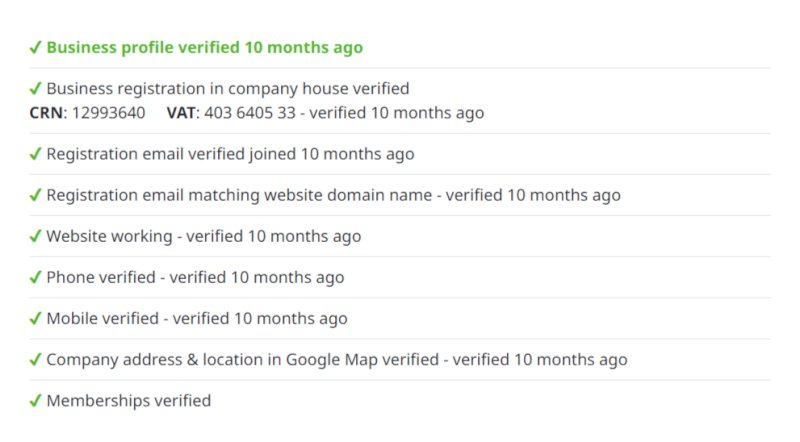
Task: Click Mobile verified - verified 10 months ago text
Action: click(x=197, y=318)
